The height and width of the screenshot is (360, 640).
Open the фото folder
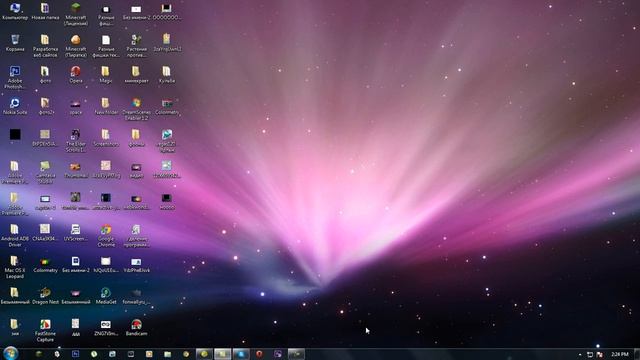[x=45, y=75]
